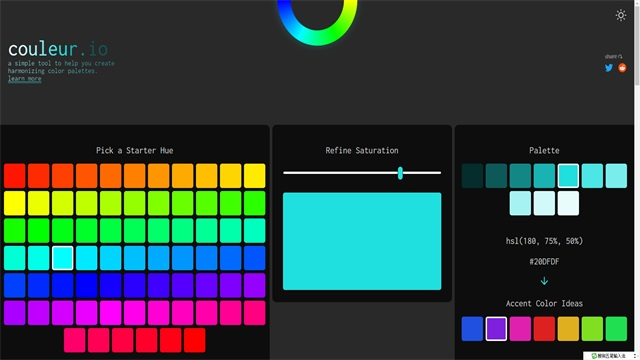Viewport: 640px width, 360px height.
Task: Click the hsl(180, 75%, 50%) value text
Action: coord(544,241)
